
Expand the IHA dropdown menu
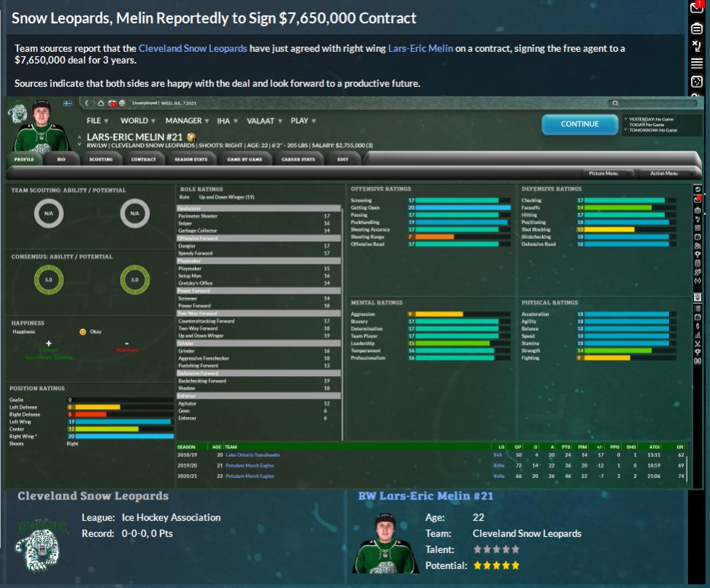[x=227, y=121]
